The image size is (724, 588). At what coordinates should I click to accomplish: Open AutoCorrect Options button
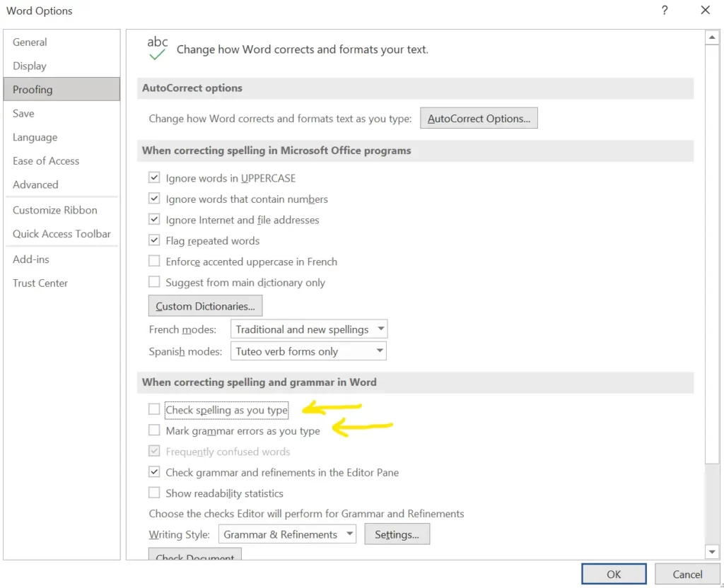pyautogui.click(x=479, y=119)
